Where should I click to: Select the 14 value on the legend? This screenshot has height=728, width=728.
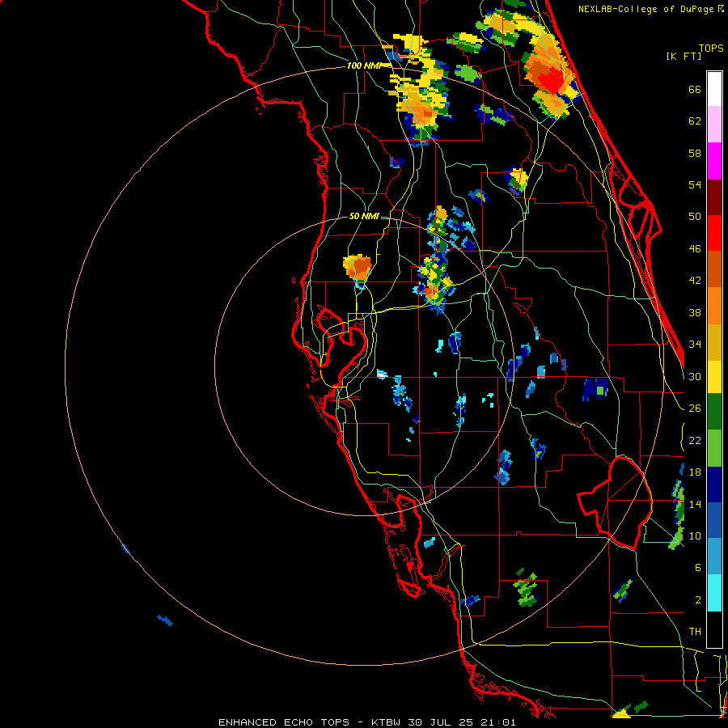[695, 505]
